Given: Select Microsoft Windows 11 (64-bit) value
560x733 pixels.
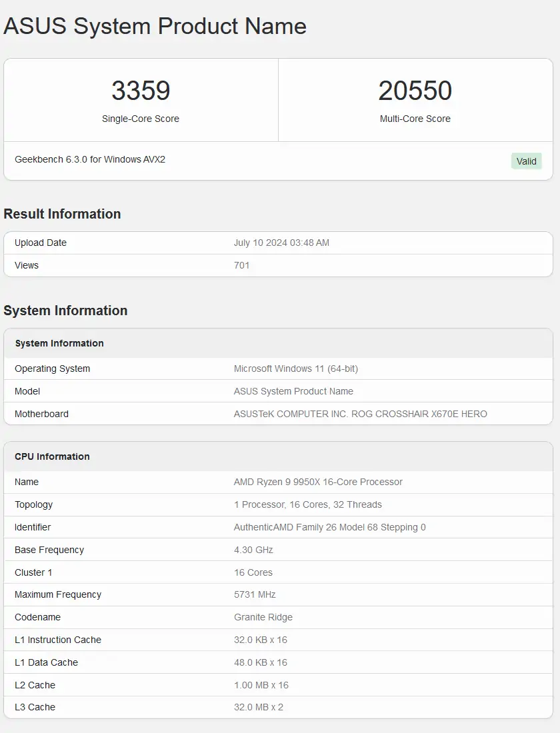Looking at the screenshot, I should tap(296, 369).
